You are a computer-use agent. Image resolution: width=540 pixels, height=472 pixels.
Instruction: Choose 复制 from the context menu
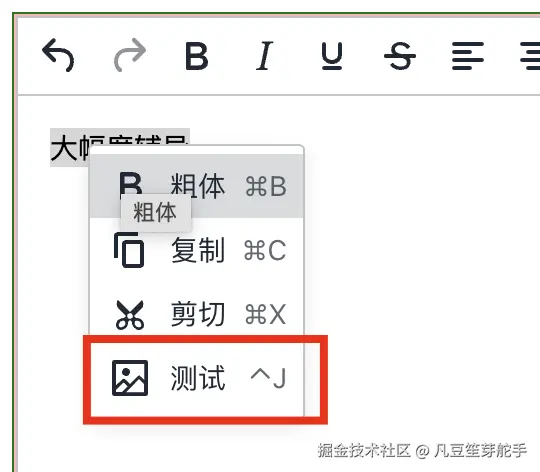click(x=197, y=250)
